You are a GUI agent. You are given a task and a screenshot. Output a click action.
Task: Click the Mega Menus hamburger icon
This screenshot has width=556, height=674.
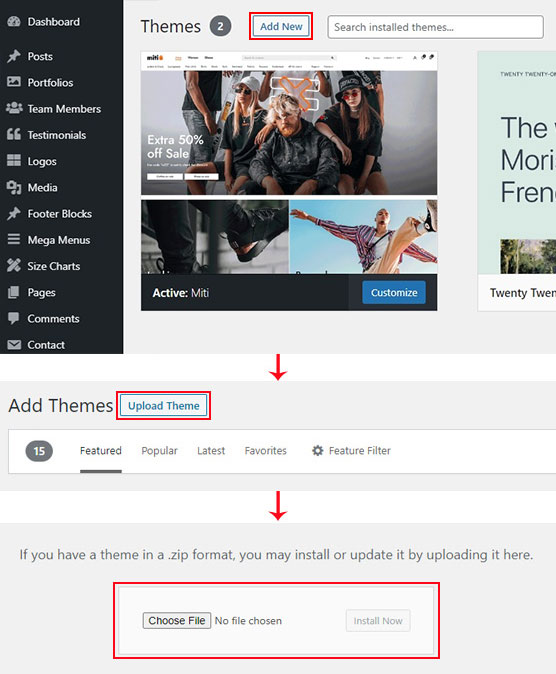(14, 239)
